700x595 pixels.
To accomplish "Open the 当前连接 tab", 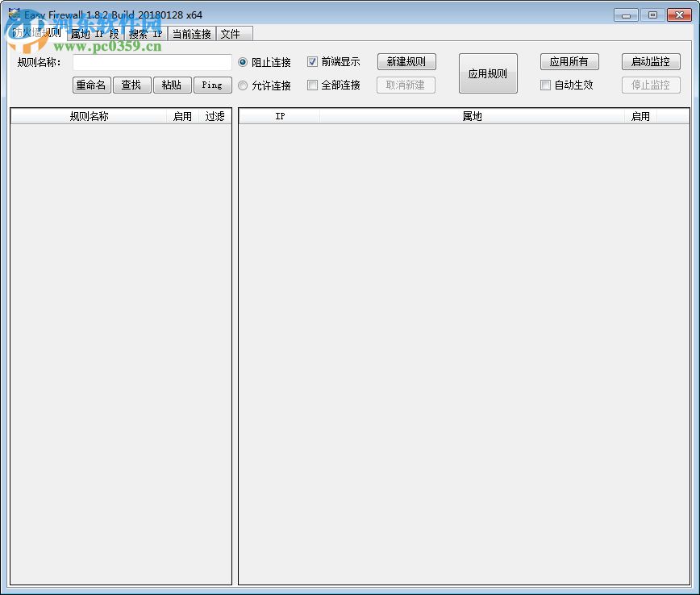I will point(191,34).
